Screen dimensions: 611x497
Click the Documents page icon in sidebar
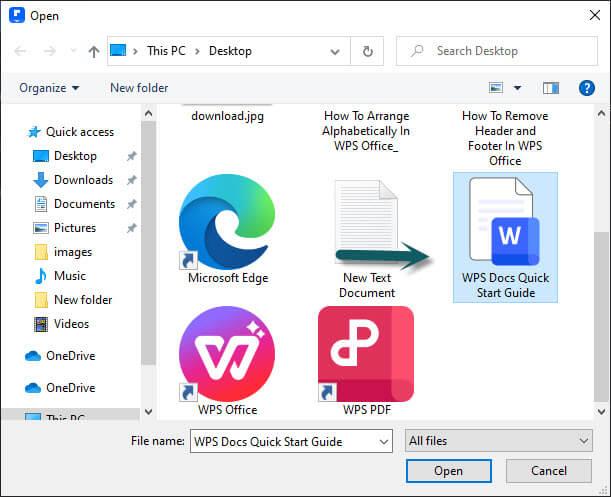point(41,204)
